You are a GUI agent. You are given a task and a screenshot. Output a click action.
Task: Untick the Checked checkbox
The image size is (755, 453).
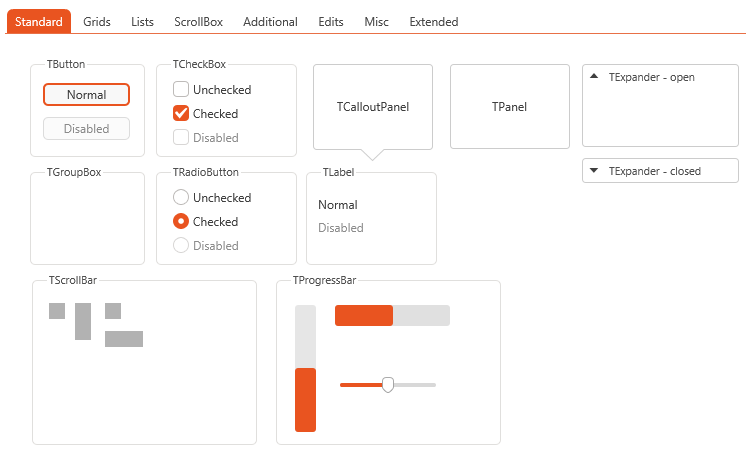181,113
